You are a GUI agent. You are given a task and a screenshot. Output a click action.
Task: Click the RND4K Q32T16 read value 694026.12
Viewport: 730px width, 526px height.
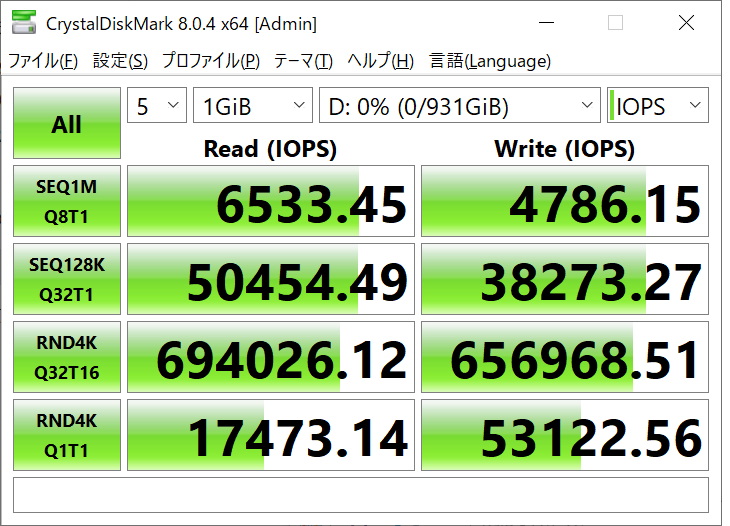[x=270, y=357]
